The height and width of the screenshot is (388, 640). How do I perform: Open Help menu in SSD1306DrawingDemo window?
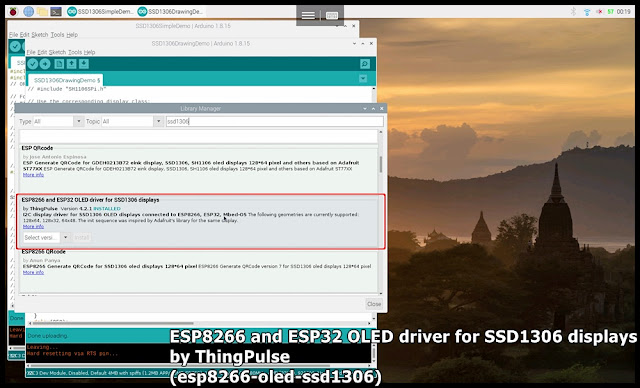tap(89, 52)
